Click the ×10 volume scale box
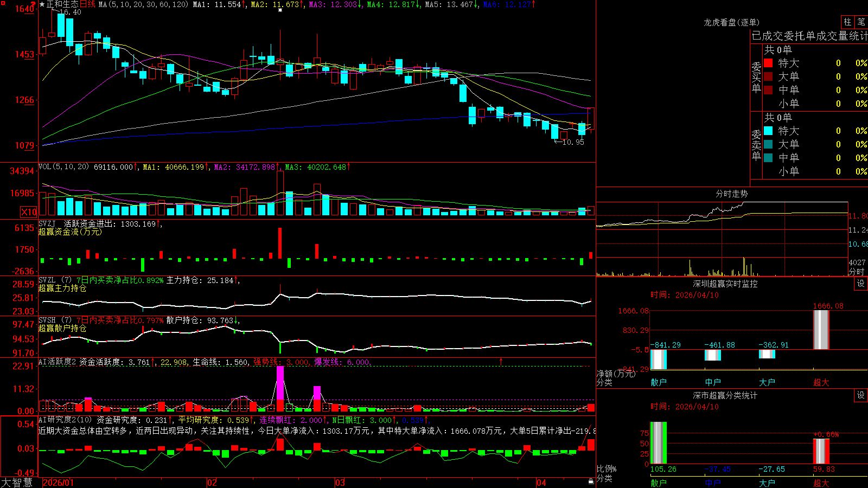The image size is (868, 488). point(29,212)
